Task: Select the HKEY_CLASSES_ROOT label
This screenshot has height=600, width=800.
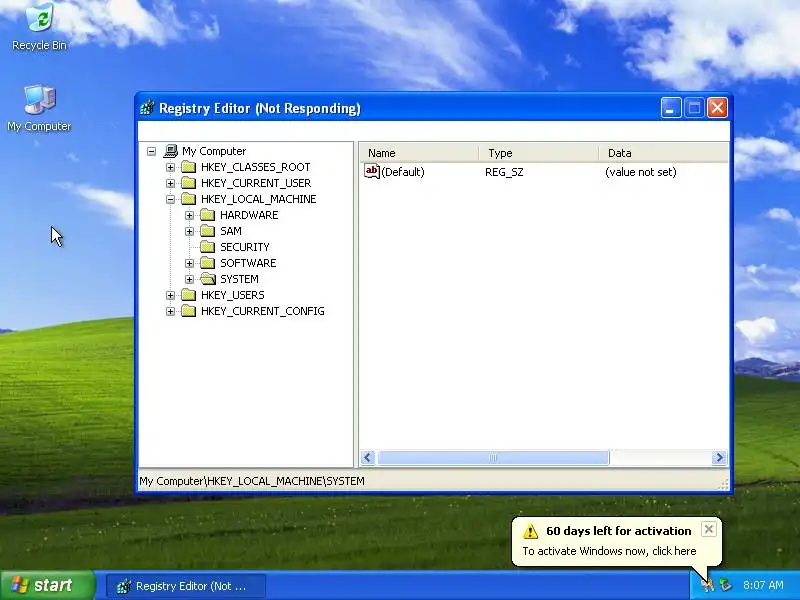Action: tap(256, 167)
